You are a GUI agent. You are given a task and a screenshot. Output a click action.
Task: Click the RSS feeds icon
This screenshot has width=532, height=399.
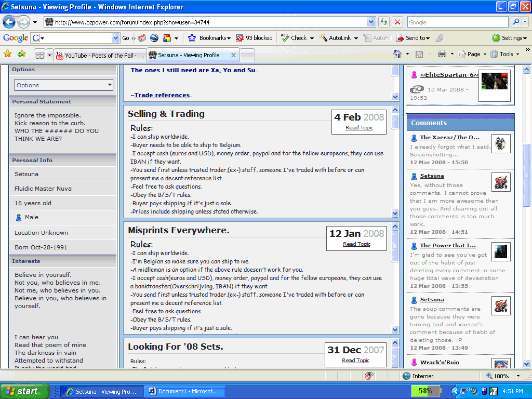(x=419, y=54)
